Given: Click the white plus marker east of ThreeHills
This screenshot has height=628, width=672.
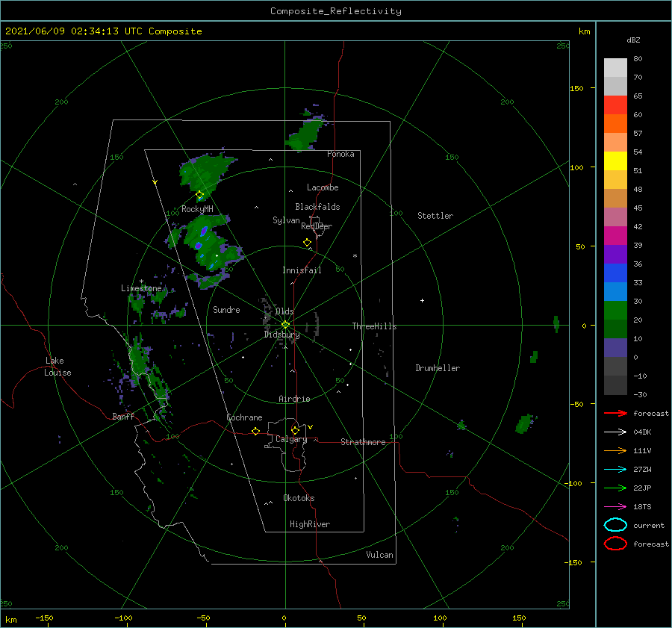Looking at the screenshot, I should [x=422, y=300].
